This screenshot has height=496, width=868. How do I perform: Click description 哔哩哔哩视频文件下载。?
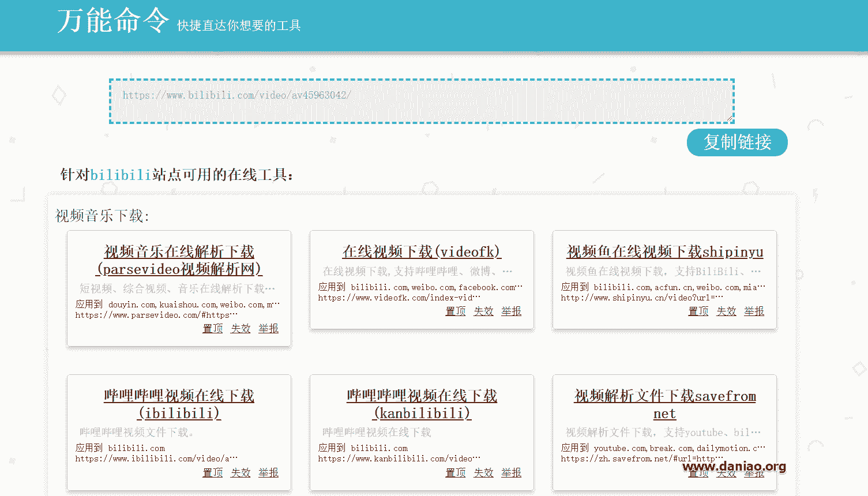[137, 432]
